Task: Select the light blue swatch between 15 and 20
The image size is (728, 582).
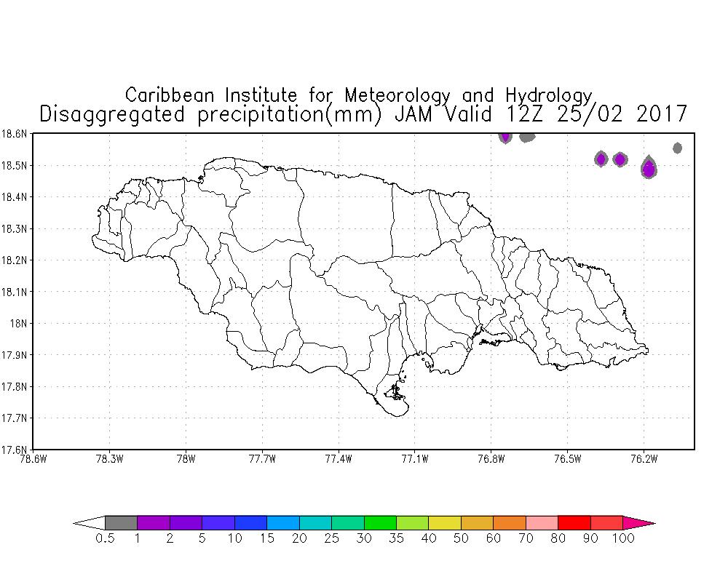Action: click(x=283, y=522)
